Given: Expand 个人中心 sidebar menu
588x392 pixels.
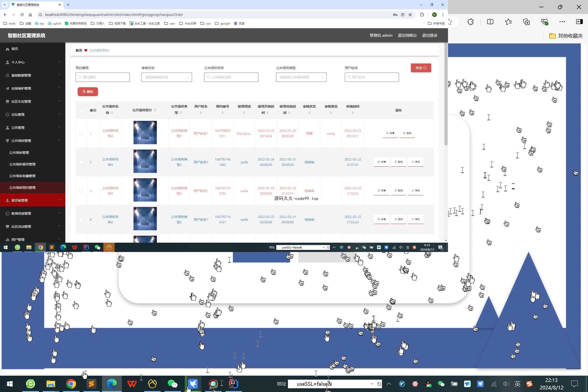Looking at the screenshot, I should [32, 62].
